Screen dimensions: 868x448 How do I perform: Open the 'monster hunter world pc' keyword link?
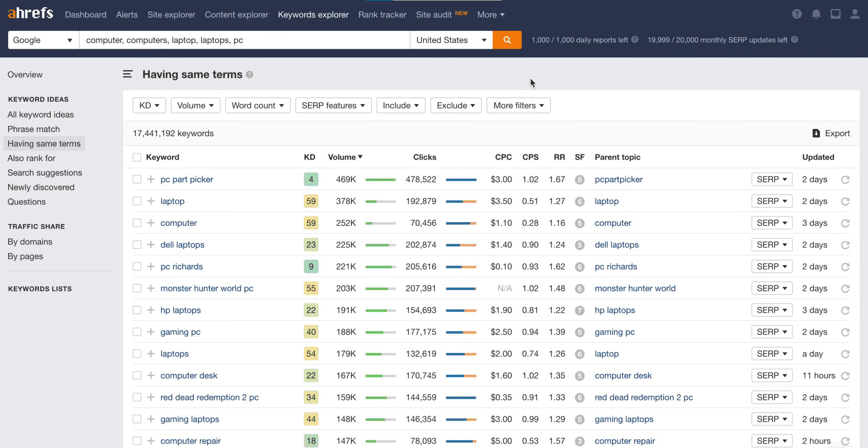pos(207,288)
